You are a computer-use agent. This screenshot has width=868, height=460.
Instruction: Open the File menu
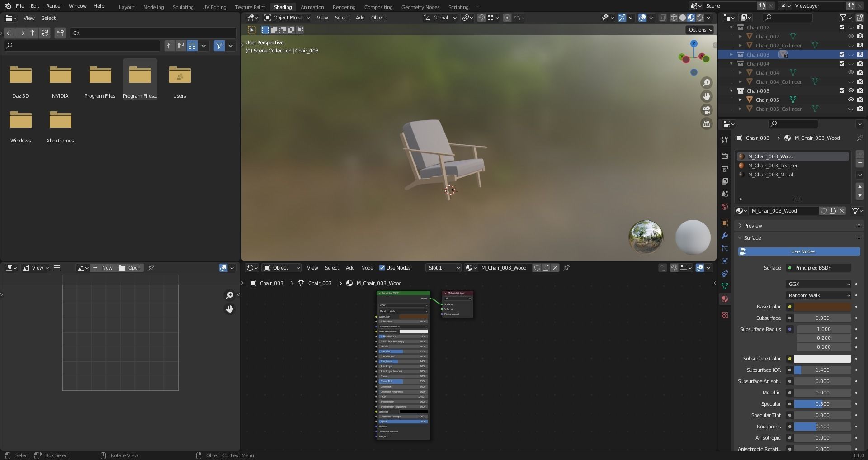pyautogui.click(x=20, y=6)
